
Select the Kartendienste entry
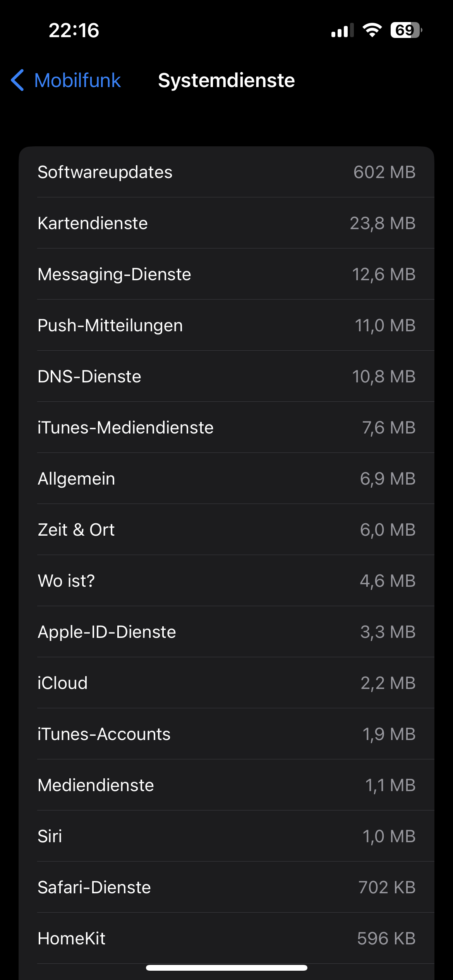(226, 223)
